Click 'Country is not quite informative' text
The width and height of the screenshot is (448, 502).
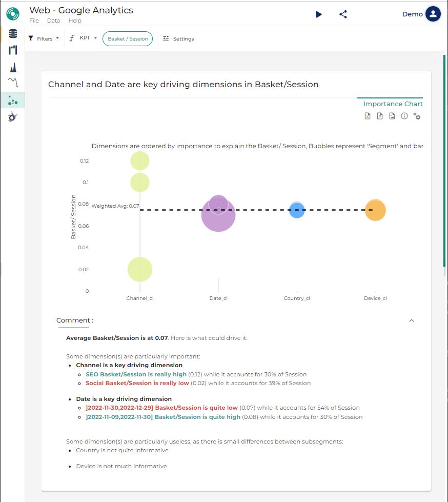pos(122,450)
